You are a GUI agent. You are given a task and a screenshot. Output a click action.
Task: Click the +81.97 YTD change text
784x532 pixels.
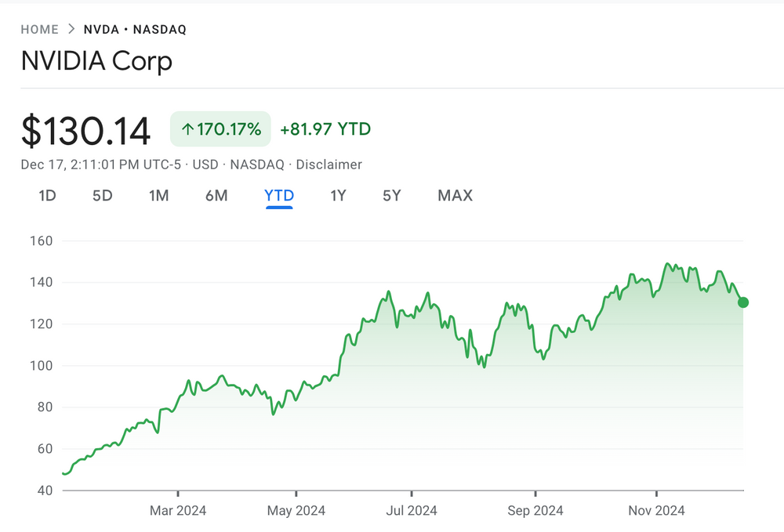pyautogui.click(x=325, y=129)
